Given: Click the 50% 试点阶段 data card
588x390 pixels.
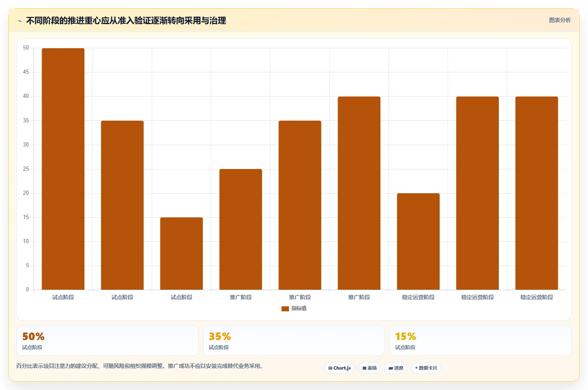Looking at the screenshot, I should coord(108,340).
